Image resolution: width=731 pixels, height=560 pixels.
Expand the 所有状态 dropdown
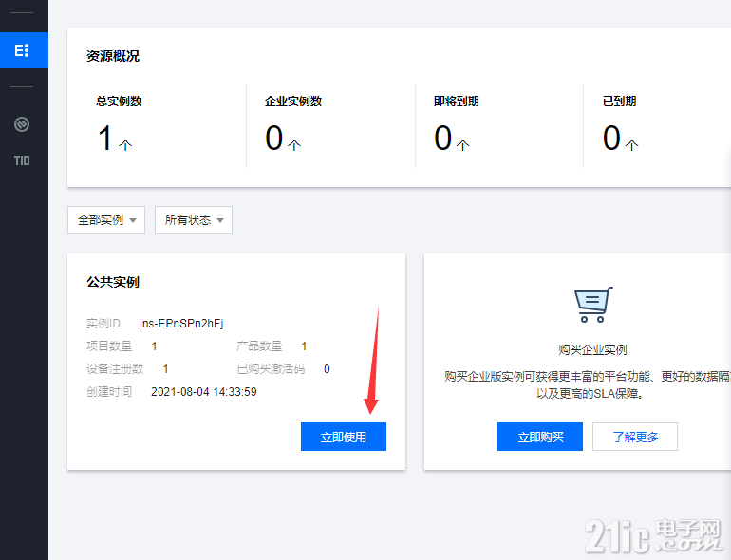pyautogui.click(x=194, y=220)
